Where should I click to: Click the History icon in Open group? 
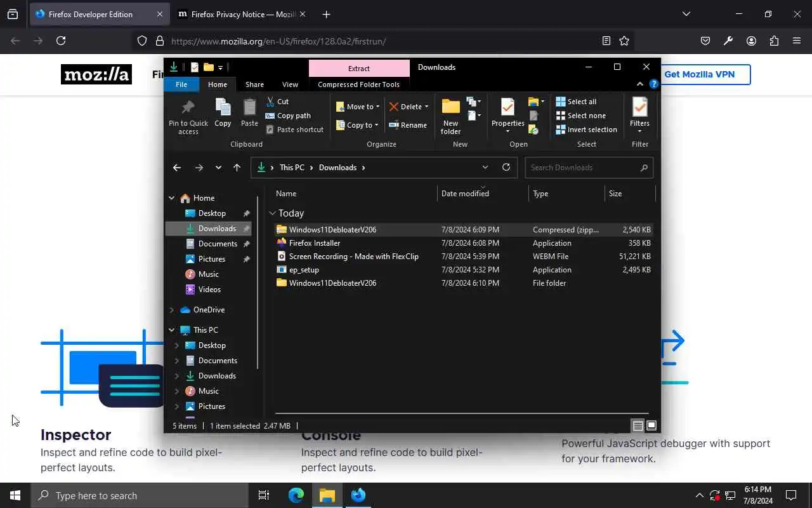(x=534, y=130)
